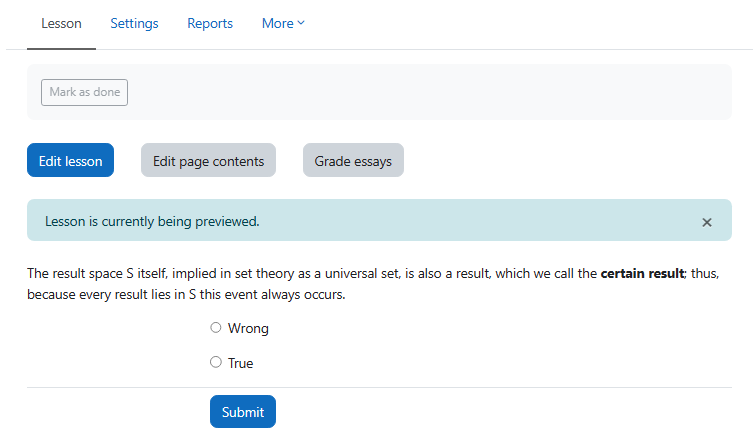The width and height of the screenshot is (756, 444).
Task: Click the question text starting 'The result space S'
Action: point(300,274)
